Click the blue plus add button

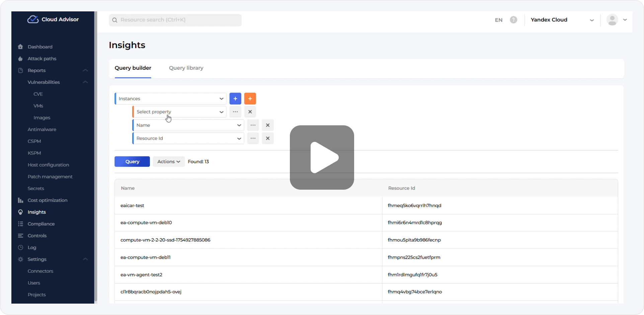click(235, 99)
